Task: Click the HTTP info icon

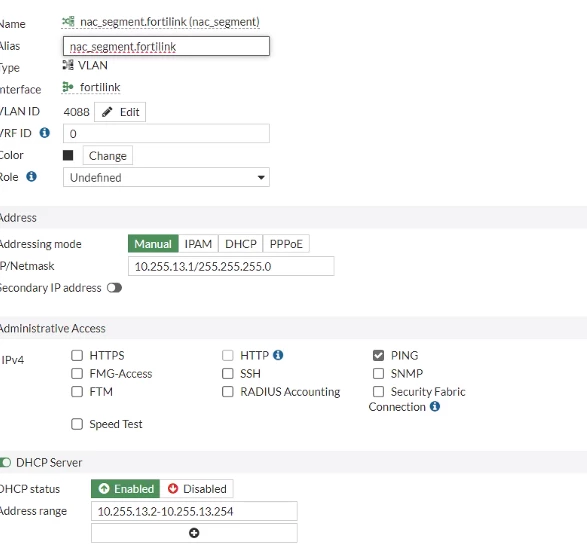Action: point(278,355)
